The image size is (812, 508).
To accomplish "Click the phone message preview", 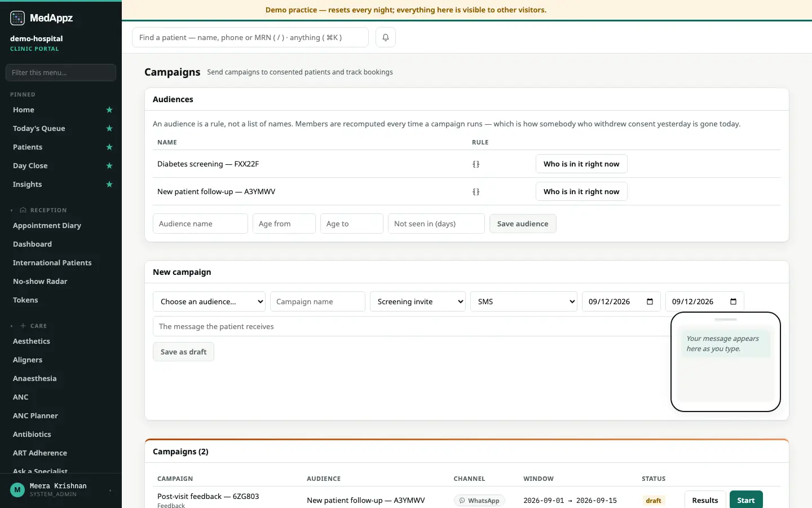I will click(726, 362).
